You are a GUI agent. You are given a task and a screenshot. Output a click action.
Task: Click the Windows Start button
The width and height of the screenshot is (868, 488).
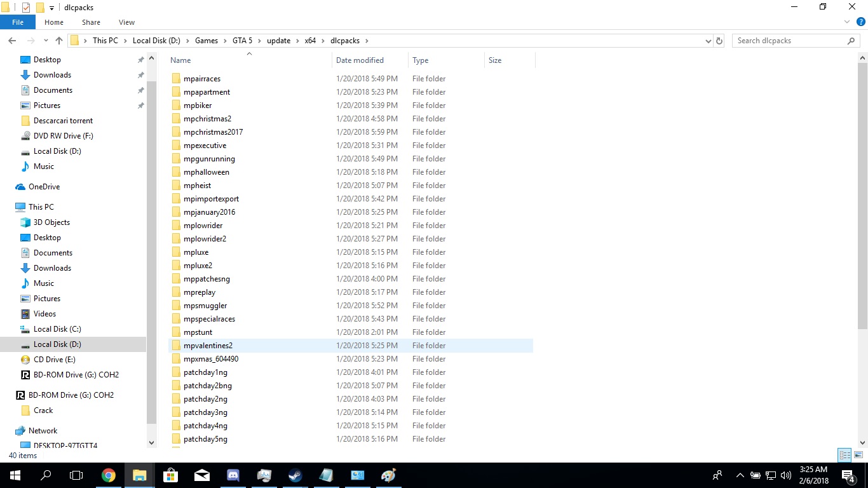pos(15,475)
